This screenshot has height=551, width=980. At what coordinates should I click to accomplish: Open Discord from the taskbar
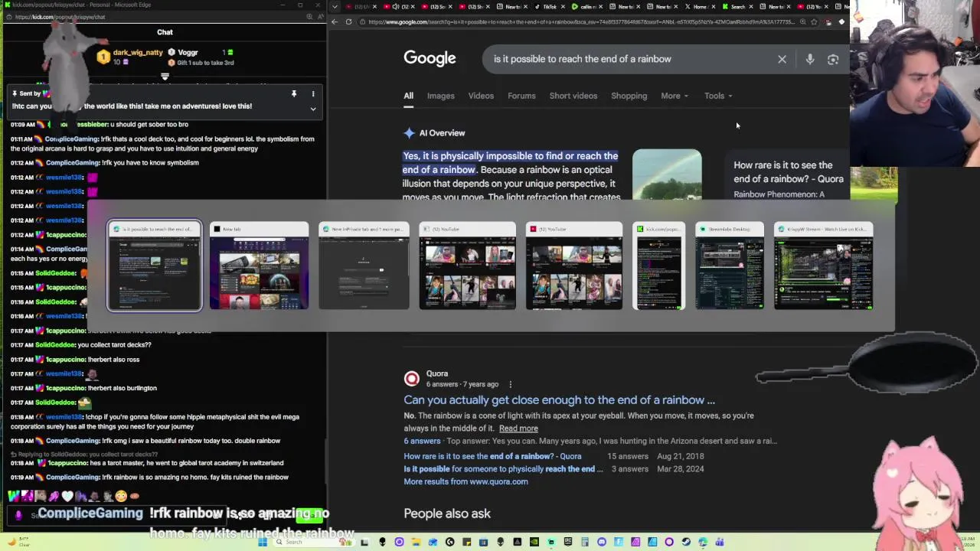click(602, 542)
